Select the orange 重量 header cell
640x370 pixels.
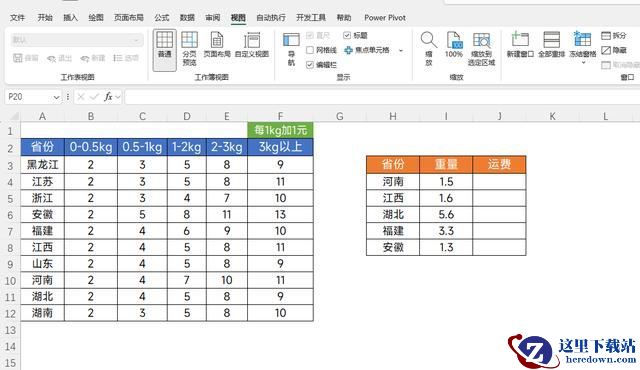tap(446, 164)
